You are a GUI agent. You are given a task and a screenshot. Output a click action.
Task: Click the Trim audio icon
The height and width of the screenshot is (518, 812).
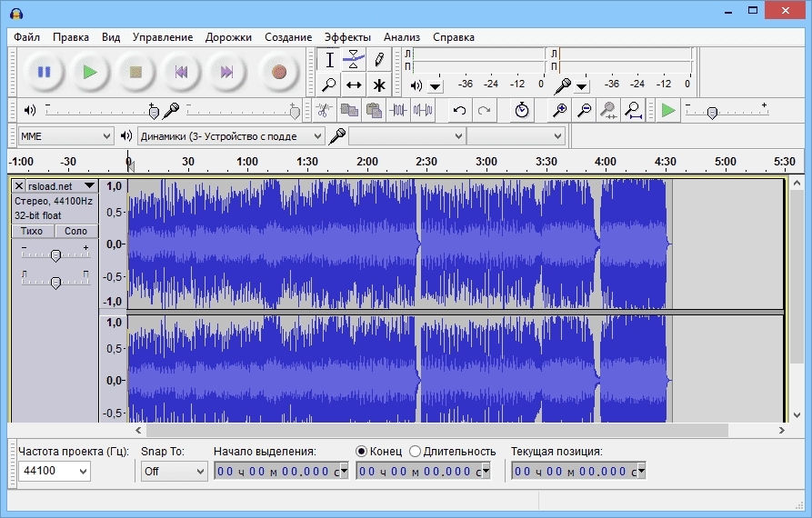tap(398, 110)
